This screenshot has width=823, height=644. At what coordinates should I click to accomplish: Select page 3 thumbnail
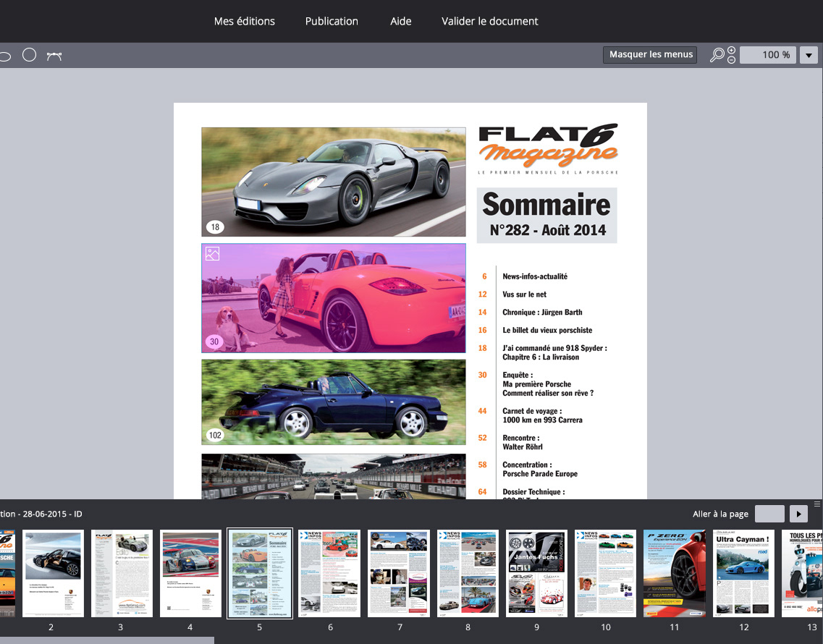coord(122,573)
